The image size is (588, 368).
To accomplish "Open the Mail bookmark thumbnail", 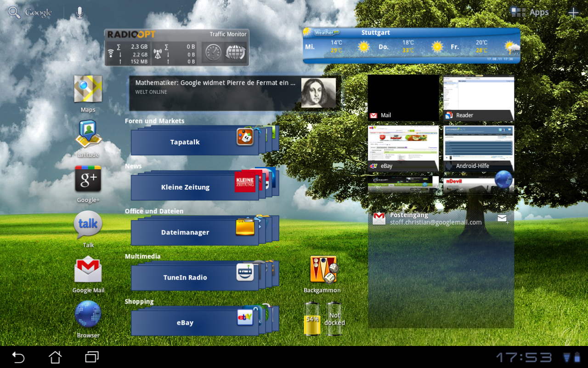I will click(403, 98).
